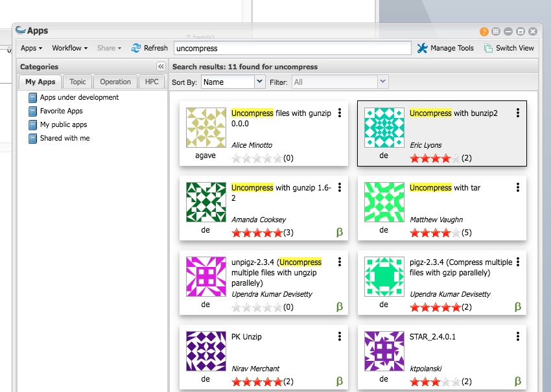Click the Refresh button
This screenshot has width=551, height=392.
(x=149, y=48)
